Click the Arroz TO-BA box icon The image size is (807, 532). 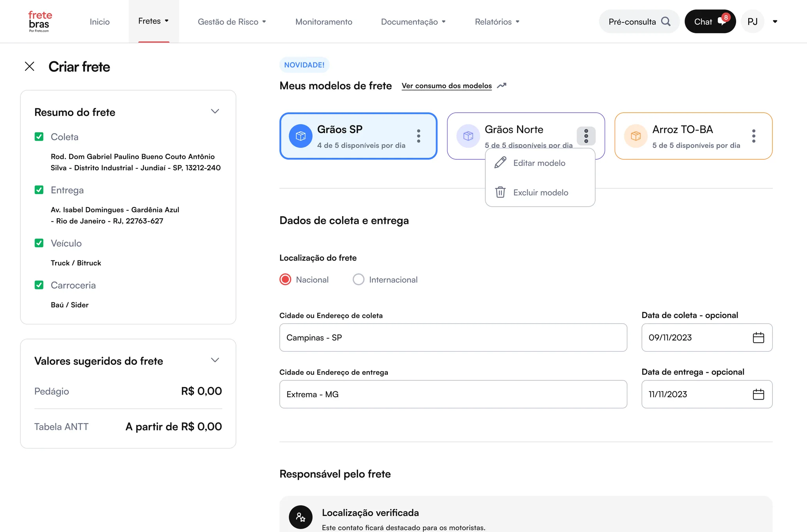click(x=636, y=136)
